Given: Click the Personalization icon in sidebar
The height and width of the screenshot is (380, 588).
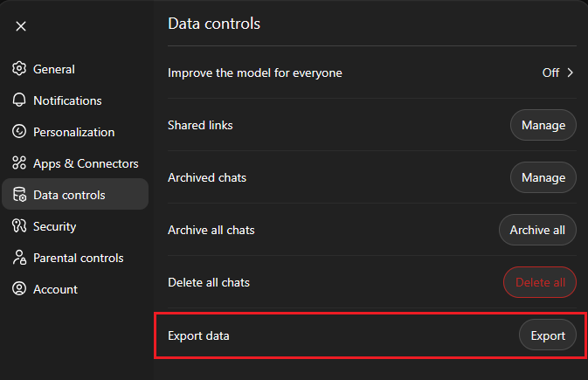Looking at the screenshot, I should (19, 132).
